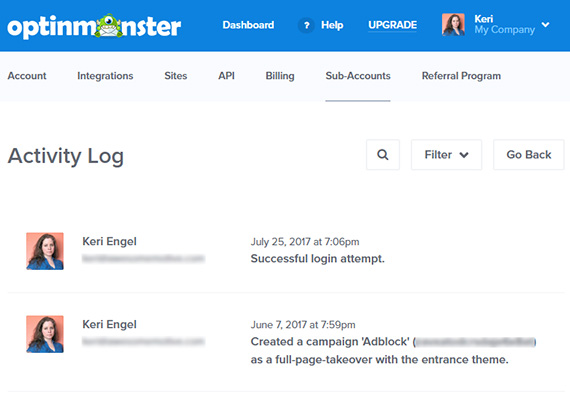
Task: Click the avatar on the June 7 campaign entry
Action: click(45, 334)
